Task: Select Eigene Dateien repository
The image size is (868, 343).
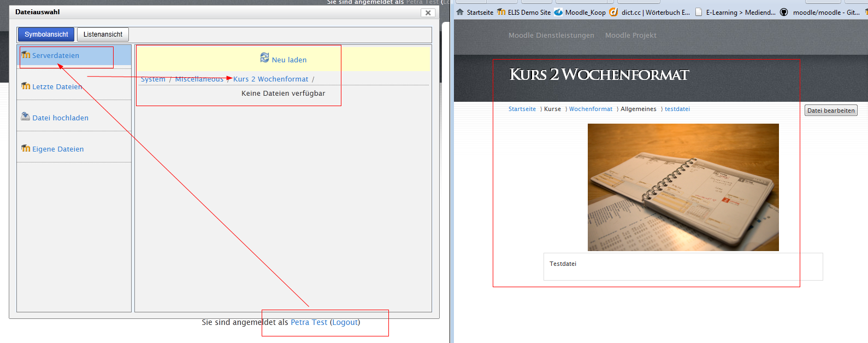Action: (x=58, y=149)
